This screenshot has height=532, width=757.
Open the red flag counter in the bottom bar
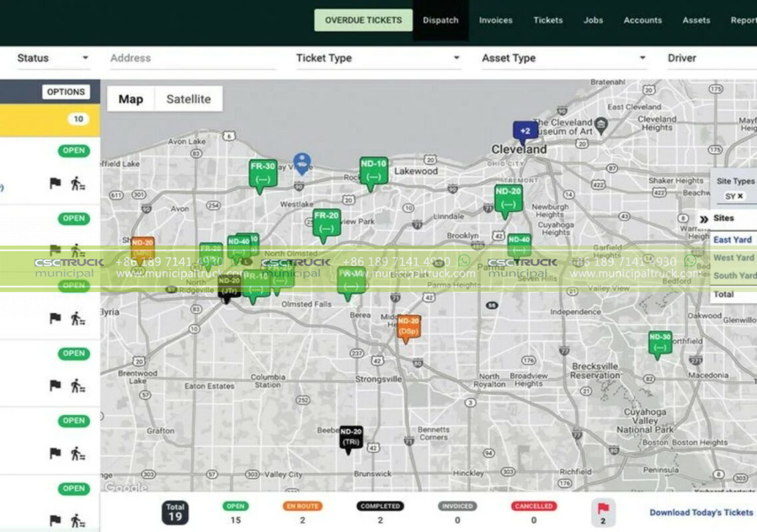coord(603,511)
